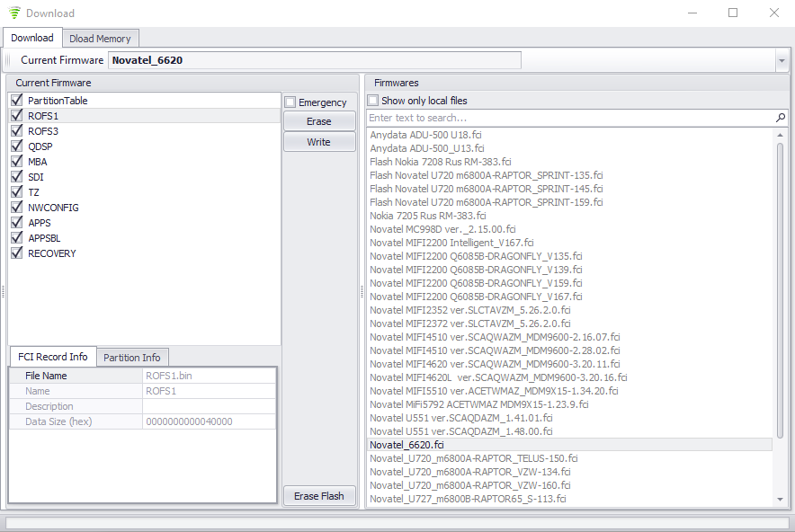Toggle the APPSBL checkbox
The image size is (795, 532).
[x=17, y=237]
